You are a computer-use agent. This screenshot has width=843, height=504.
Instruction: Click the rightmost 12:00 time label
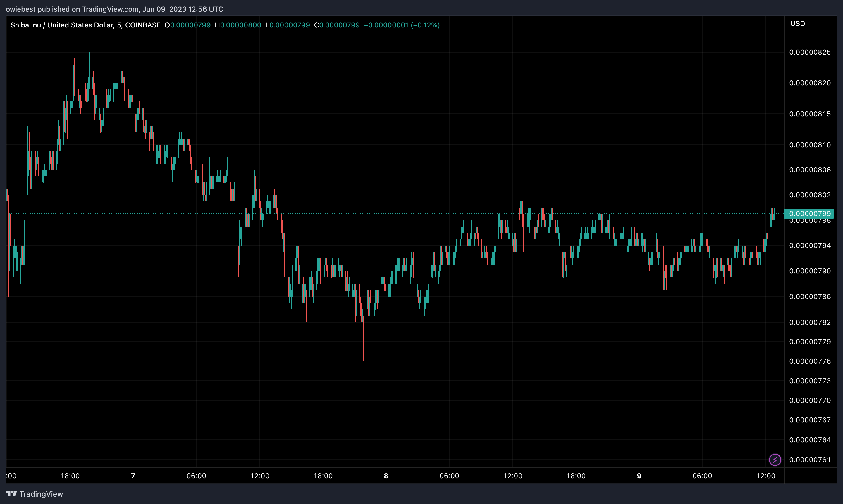tap(765, 476)
